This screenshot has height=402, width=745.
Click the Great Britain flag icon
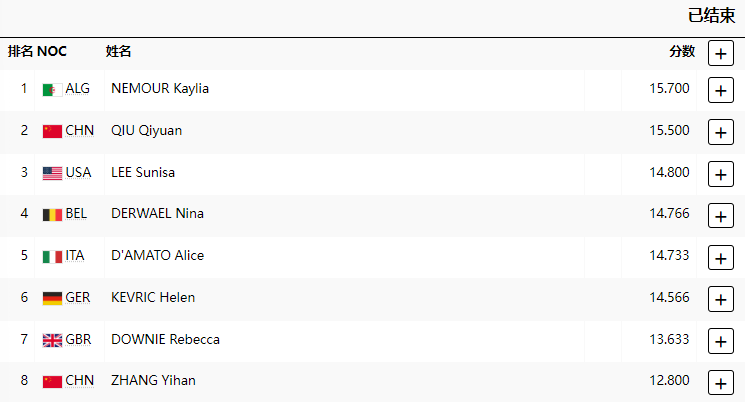tap(52, 340)
